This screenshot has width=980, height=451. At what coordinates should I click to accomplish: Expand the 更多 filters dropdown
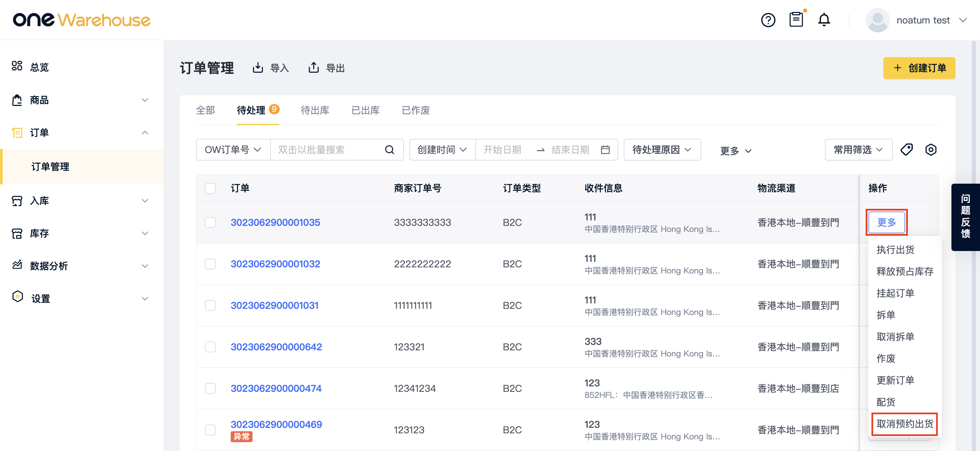point(736,151)
